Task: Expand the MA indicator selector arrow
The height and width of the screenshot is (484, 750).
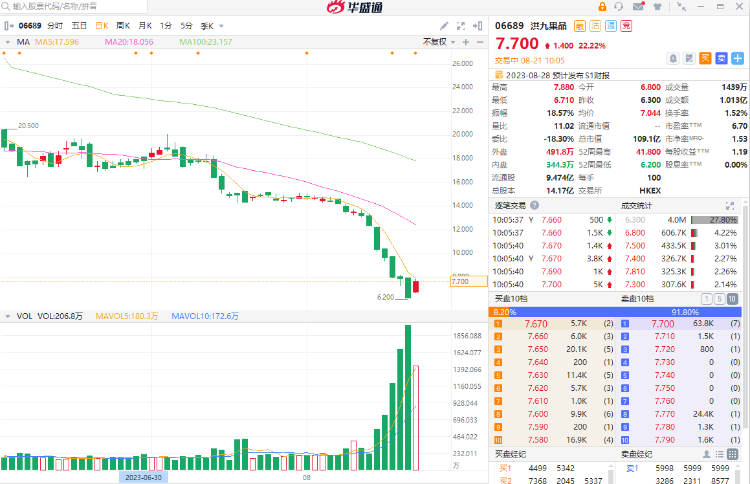Action: [x=8, y=42]
